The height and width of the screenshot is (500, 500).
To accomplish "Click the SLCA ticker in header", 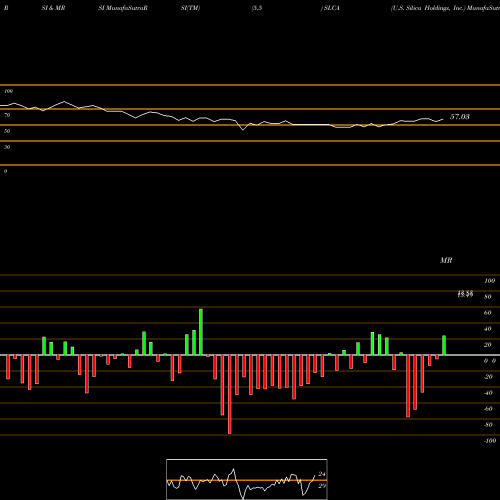I will [x=332, y=8].
